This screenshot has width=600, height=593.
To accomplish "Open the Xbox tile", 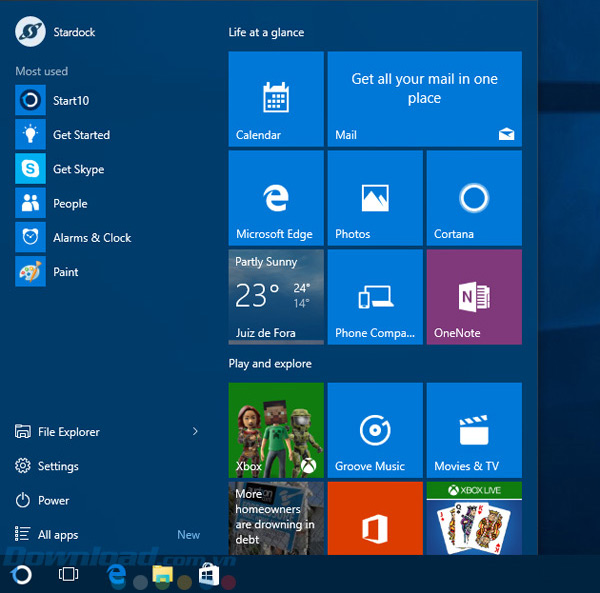I will click(276, 430).
